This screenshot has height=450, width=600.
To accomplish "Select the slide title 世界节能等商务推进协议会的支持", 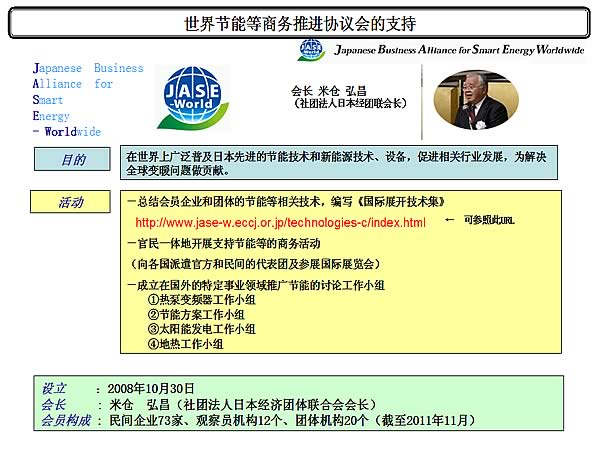I will pos(300,24).
